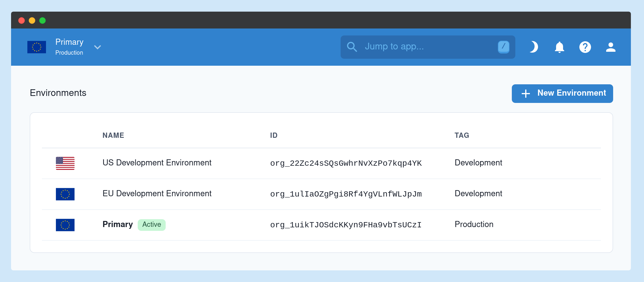
Task: Click the EU flag beside Primary environment row
Action: (65, 225)
